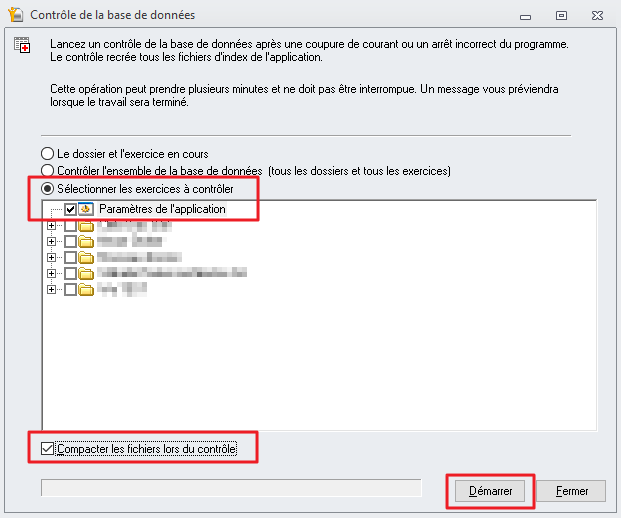Viewport: 621px width, 518px height.
Task: Expand the first folder in the tree
Action: click(51, 226)
